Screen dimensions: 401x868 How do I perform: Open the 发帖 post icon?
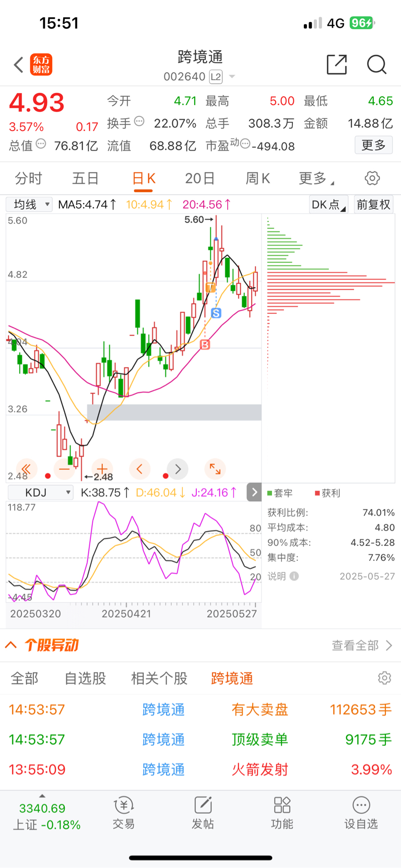[203, 813]
